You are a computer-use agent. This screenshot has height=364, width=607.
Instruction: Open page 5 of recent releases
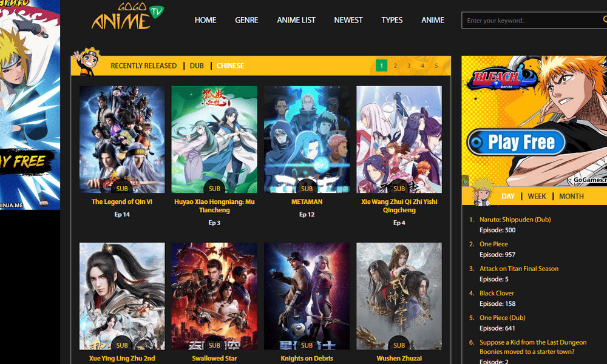(436, 66)
